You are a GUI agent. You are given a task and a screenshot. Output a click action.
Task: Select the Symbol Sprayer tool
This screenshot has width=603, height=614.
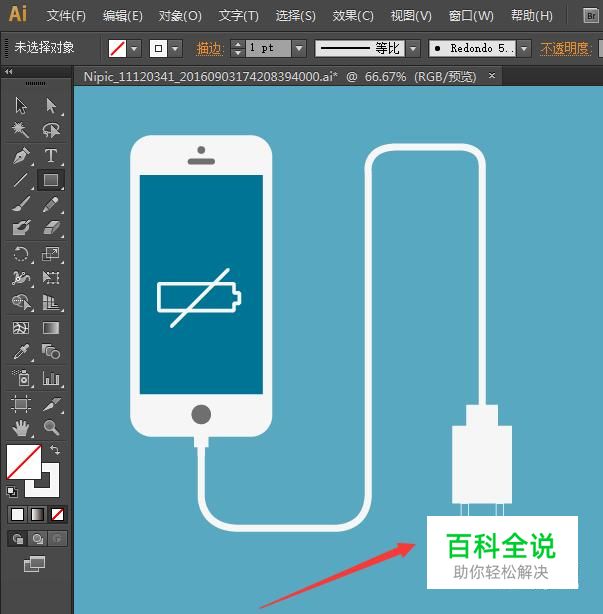pyautogui.click(x=21, y=378)
